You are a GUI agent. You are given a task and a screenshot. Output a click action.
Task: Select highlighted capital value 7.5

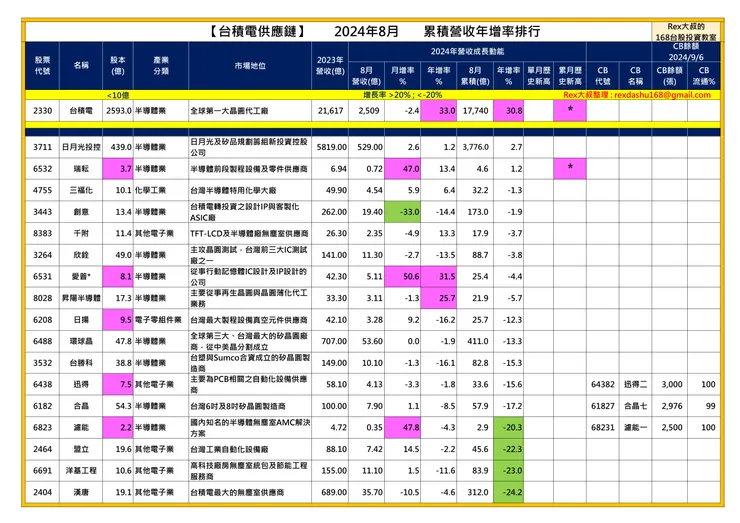(x=118, y=384)
